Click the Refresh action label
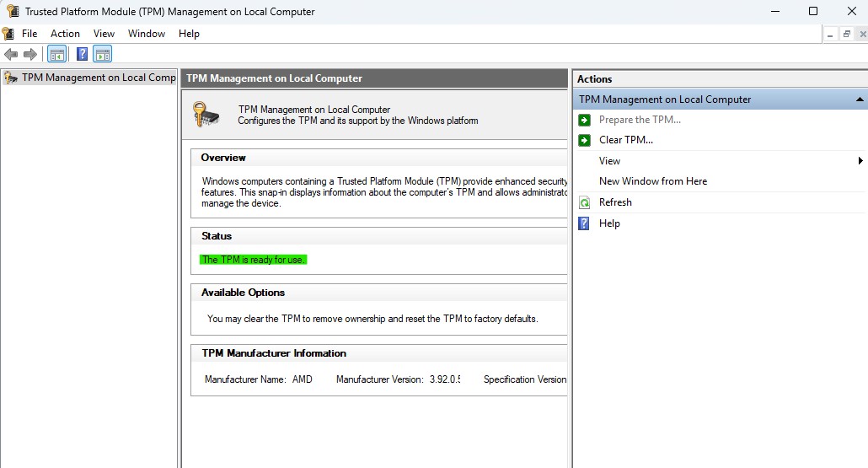The height and width of the screenshot is (468, 868). coord(615,202)
